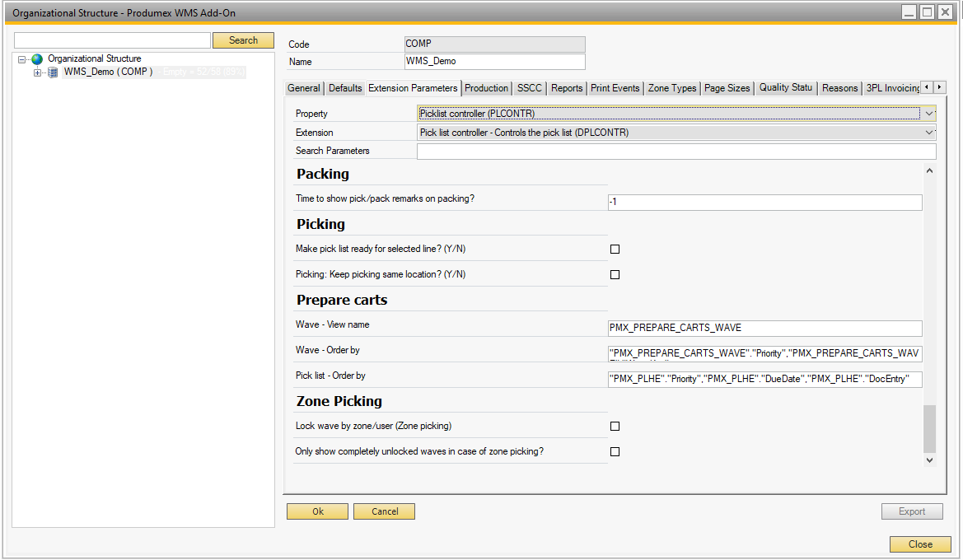This screenshot has height=560, width=963.
Task: Check 'Lock wave by zone/user' option
Action: coord(615,427)
